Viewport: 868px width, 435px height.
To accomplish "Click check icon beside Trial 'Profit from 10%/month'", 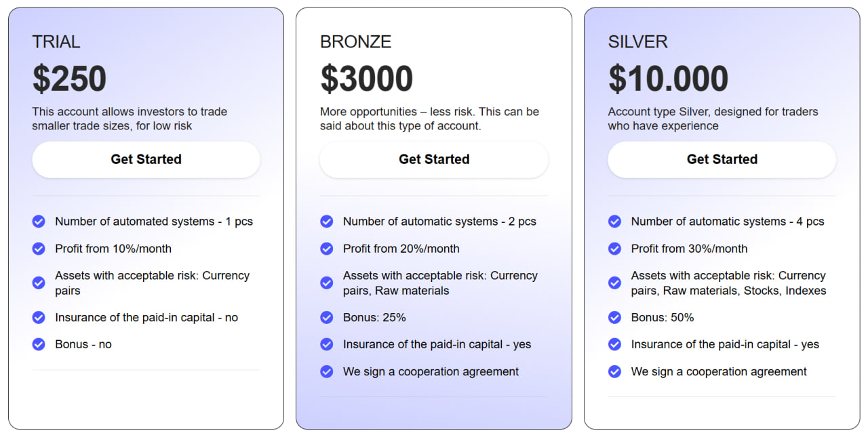I will (x=39, y=249).
